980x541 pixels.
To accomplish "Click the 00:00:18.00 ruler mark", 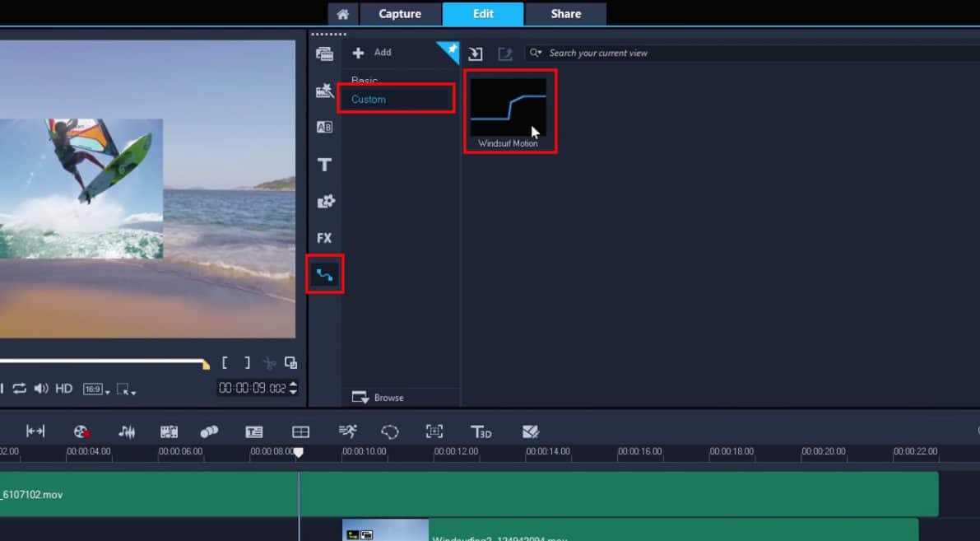I will click(x=732, y=451).
